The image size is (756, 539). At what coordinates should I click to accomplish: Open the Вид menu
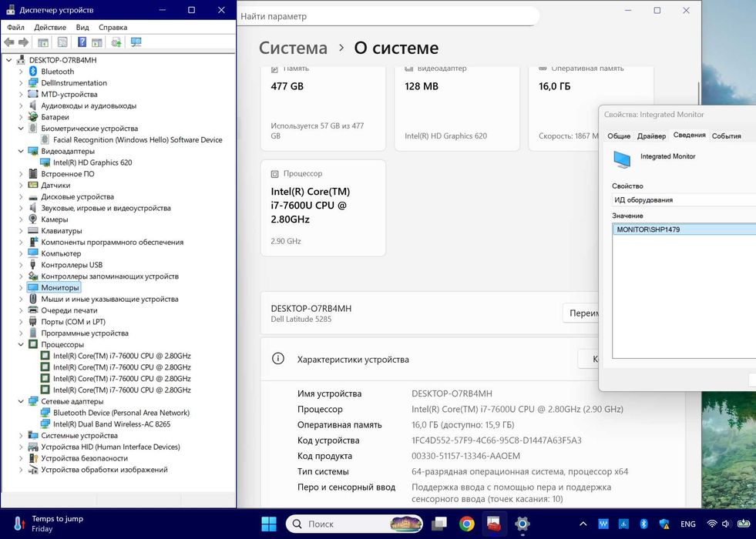tap(82, 28)
